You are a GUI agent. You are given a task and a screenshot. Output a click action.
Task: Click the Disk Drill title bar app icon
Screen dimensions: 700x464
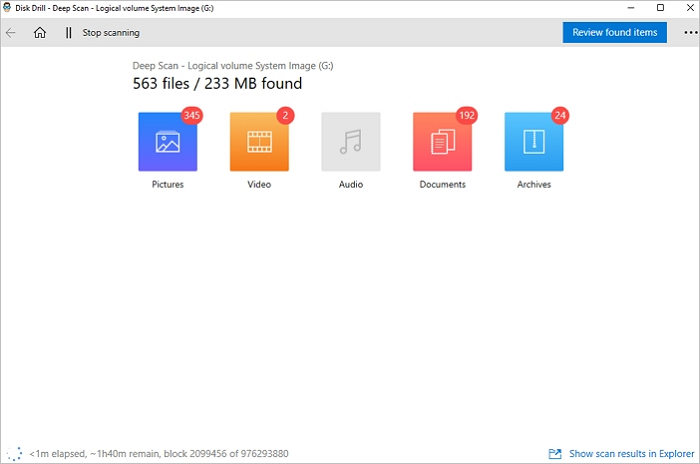(x=8, y=7)
